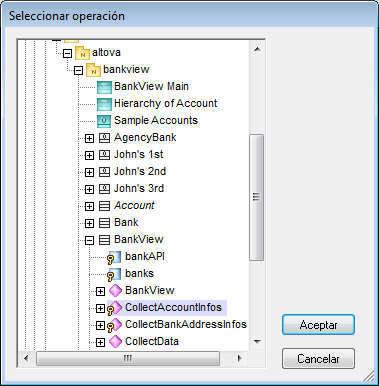Click the Bank class icon
This screenshot has width=379, height=386.
pos(104,223)
